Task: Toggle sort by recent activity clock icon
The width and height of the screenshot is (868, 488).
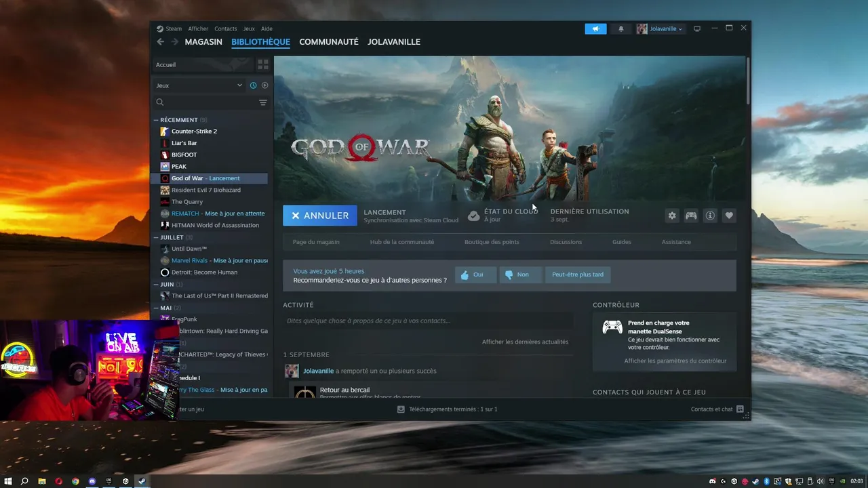Action: [x=253, y=85]
